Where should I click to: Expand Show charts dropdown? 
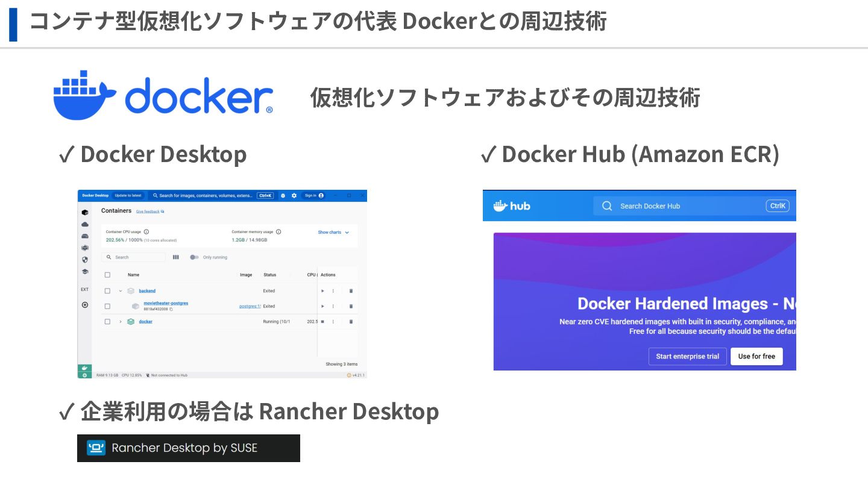click(x=333, y=233)
